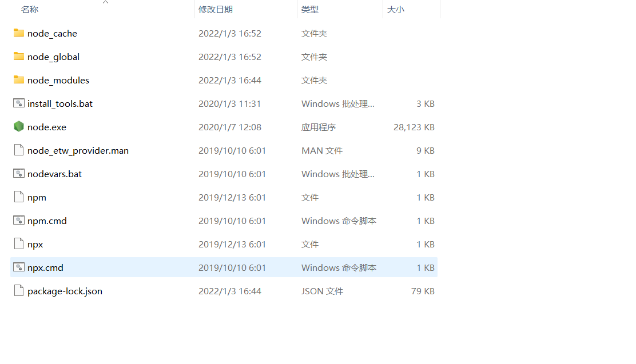Click the blank file icon for npm

(x=19, y=197)
